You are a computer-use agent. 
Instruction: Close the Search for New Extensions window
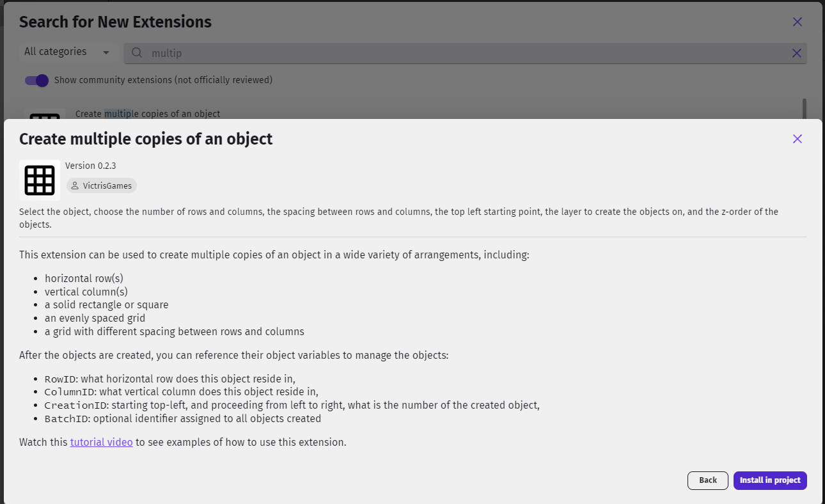pyautogui.click(x=797, y=22)
